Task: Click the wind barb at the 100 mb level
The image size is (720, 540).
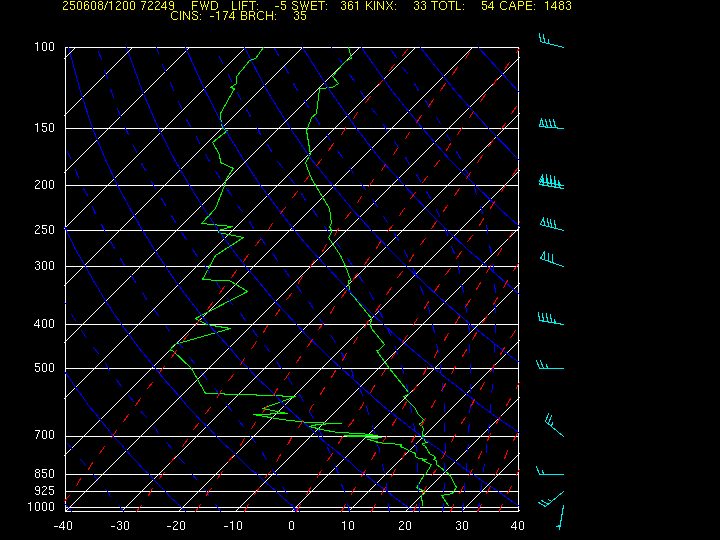Action: 551,40
